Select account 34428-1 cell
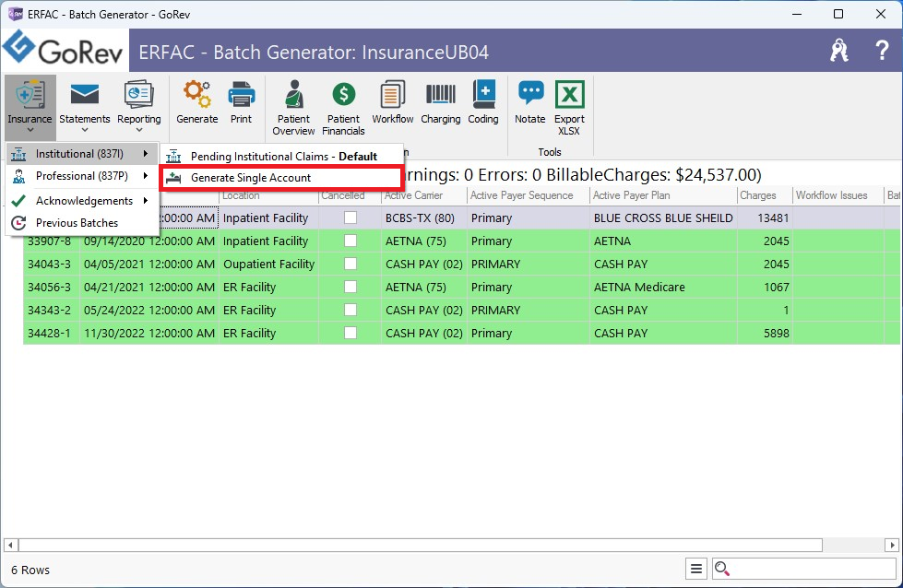Image resolution: width=903 pixels, height=588 pixels. point(50,333)
